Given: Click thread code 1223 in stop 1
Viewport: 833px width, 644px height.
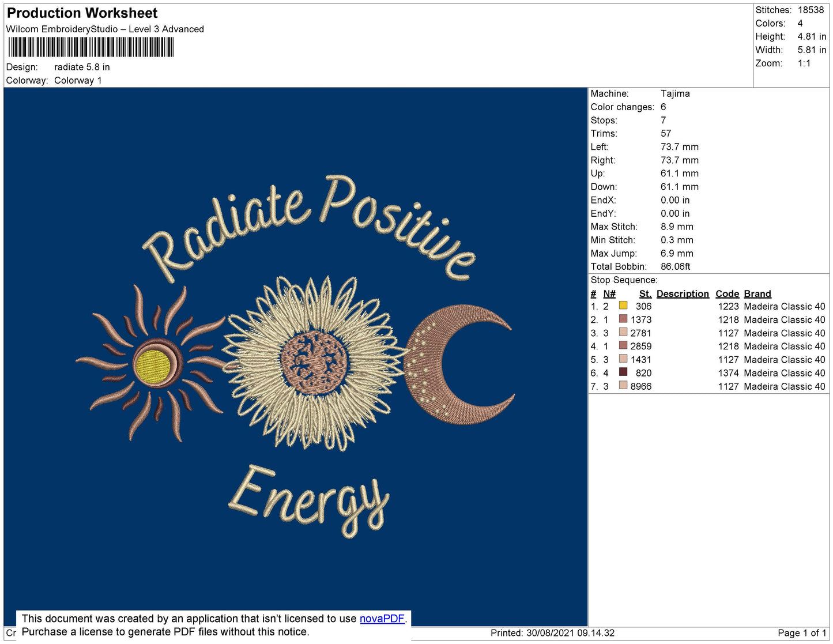Looking at the screenshot, I should coord(729,307).
